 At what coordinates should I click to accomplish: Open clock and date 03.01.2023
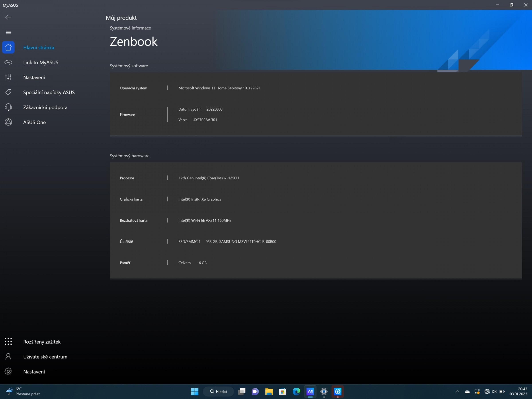[x=518, y=391]
